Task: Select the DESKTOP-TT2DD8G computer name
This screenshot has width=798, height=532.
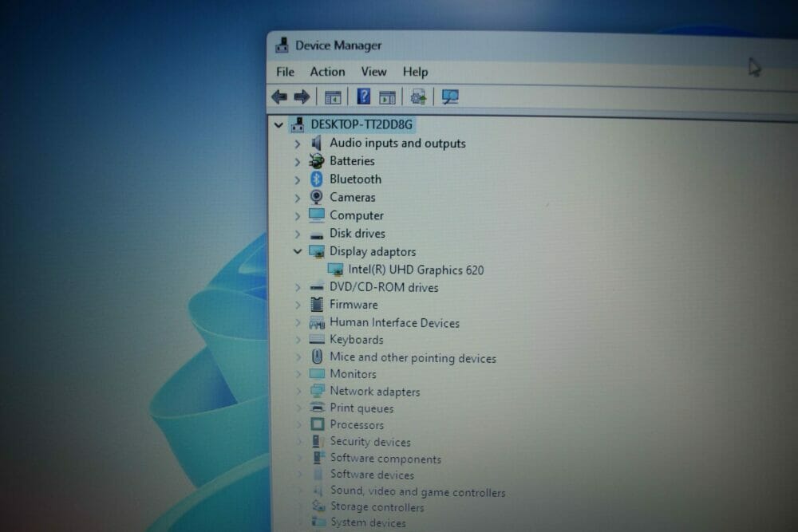Action: 361,124
